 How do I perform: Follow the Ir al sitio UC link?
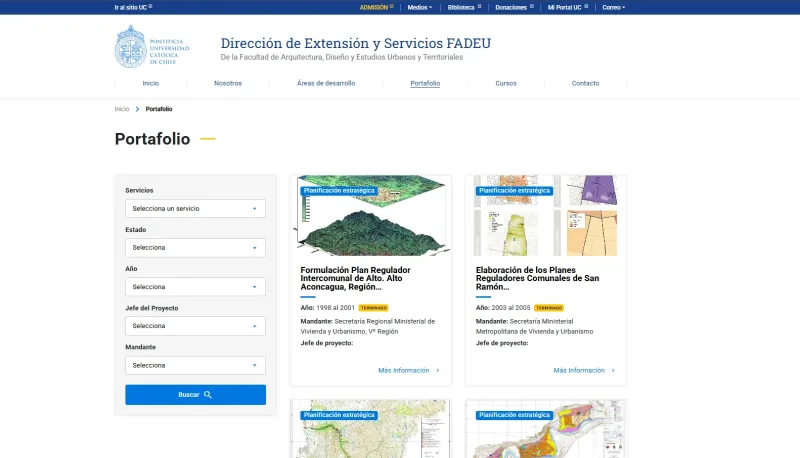133,8
